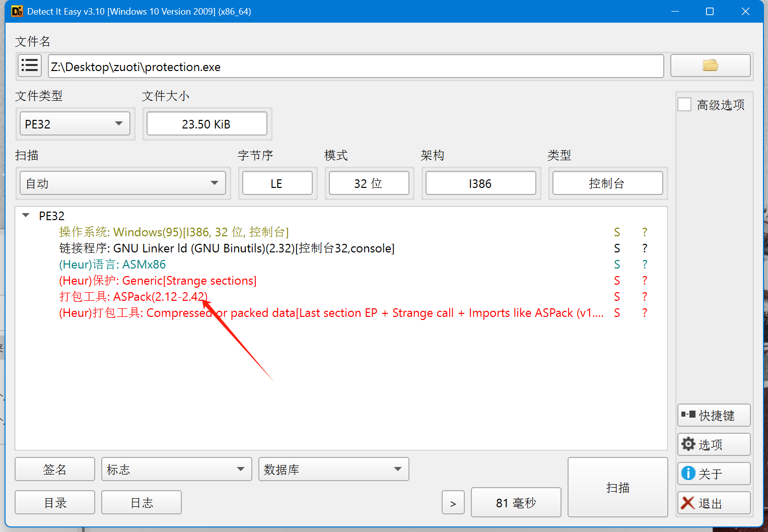Click the 日志 button
Viewport: 768px width, 532px height.
(142, 502)
